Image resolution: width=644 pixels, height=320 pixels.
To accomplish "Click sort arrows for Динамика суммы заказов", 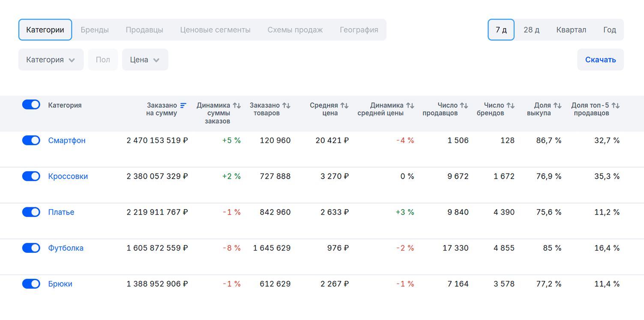I will tap(237, 105).
